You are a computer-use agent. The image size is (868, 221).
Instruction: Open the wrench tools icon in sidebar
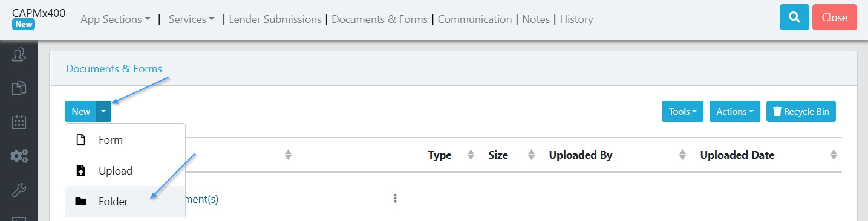[x=19, y=190]
